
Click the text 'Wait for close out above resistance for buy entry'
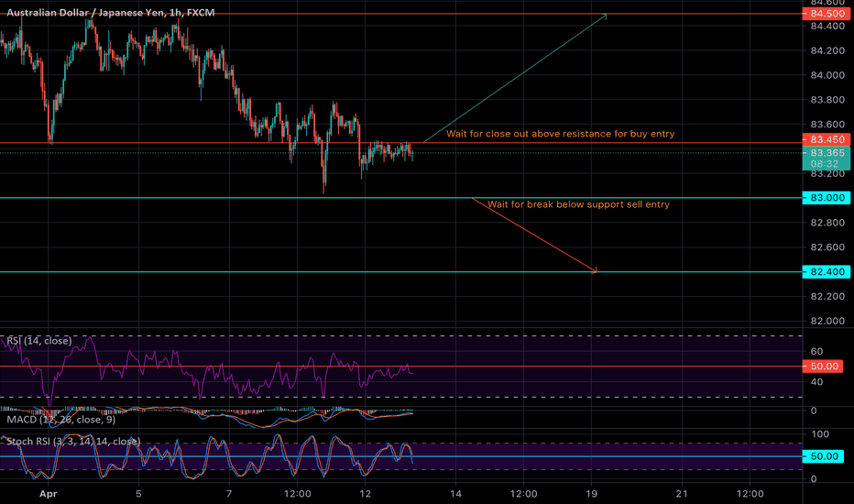point(561,134)
